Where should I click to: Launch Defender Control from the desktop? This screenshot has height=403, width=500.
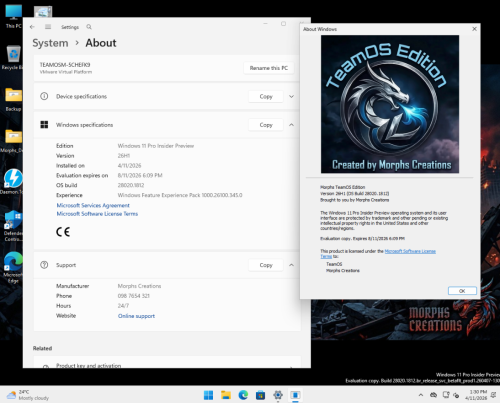pyautogui.click(x=13, y=226)
